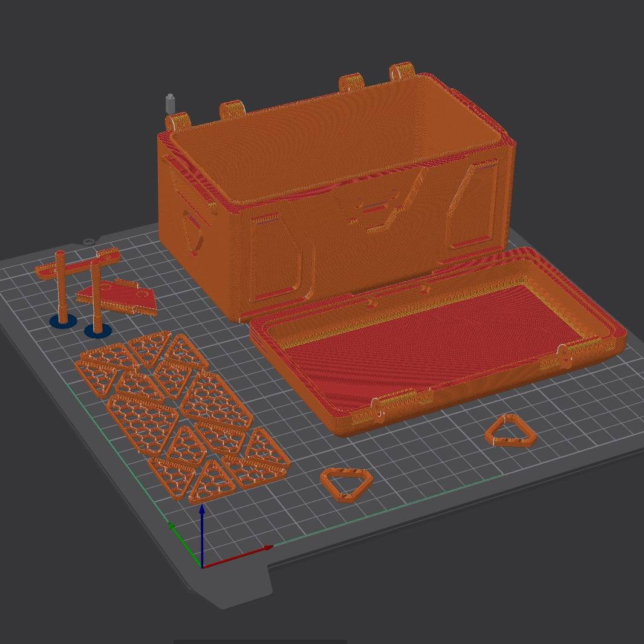Click the small round hole on the bed's rear edge
The width and height of the screenshot is (644, 644).
click(89, 241)
